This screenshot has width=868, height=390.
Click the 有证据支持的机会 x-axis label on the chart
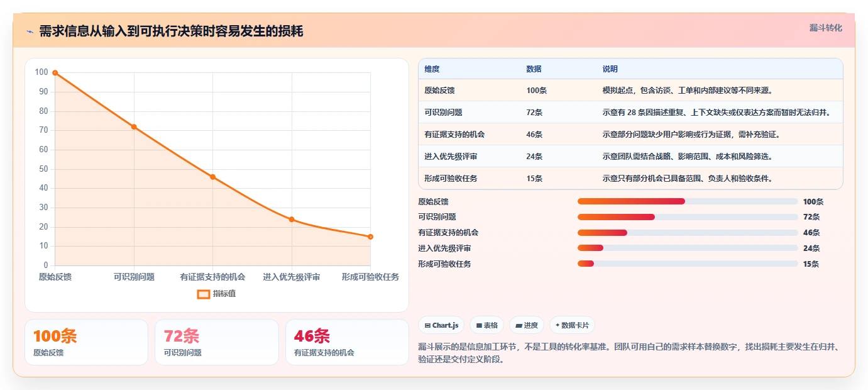click(x=212, y=277)
